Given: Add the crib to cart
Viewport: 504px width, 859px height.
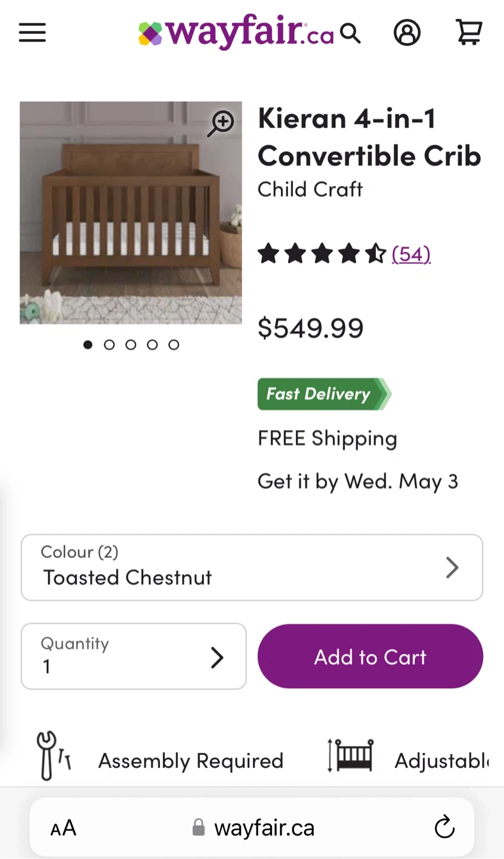Looking at the screenshot, I should [370, 656].
